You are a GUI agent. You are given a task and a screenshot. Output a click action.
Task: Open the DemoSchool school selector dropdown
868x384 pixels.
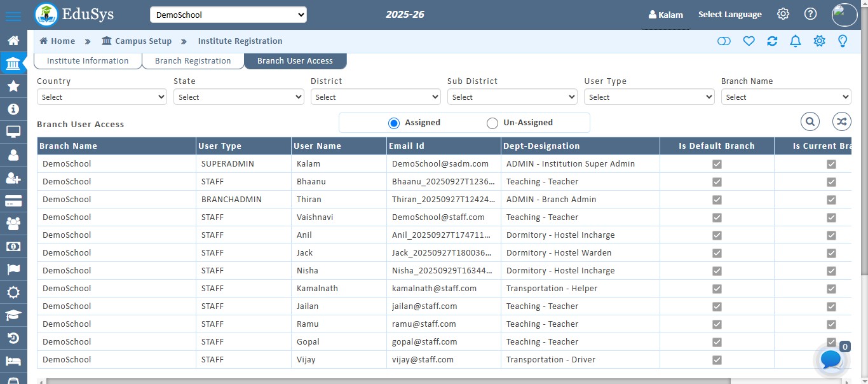pyautogui.click(x=228, y=14)
